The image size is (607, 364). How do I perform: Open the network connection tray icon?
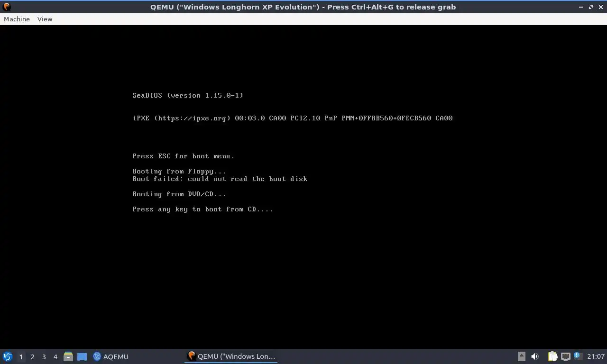click(565, 356)
